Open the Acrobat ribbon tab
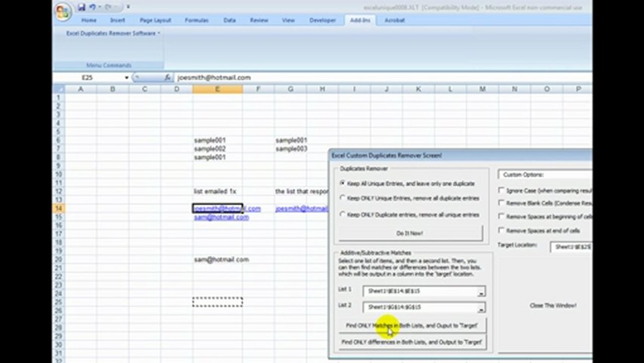The width and height of the screenshot is (644, 363). tap(395, 20)
